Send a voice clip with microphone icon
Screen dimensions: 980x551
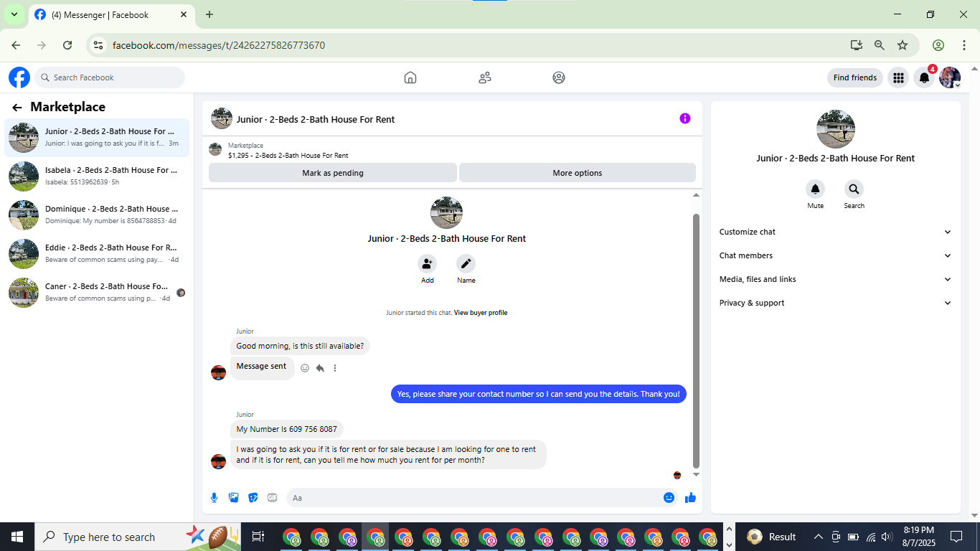point(215,498)
